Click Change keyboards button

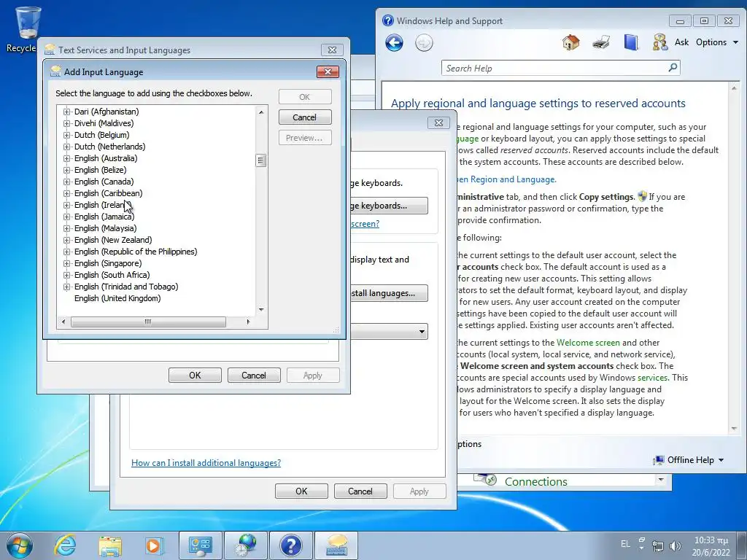(x=388, y=206)
